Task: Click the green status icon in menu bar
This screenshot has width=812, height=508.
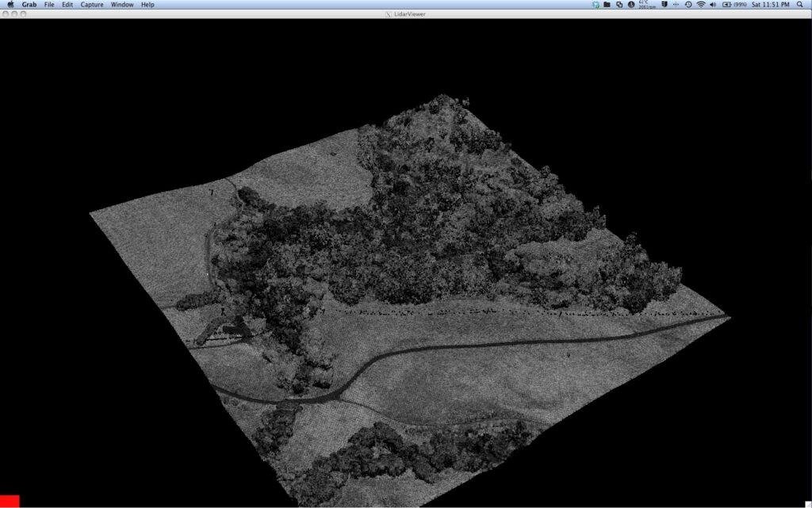Action: click(596, 5)
